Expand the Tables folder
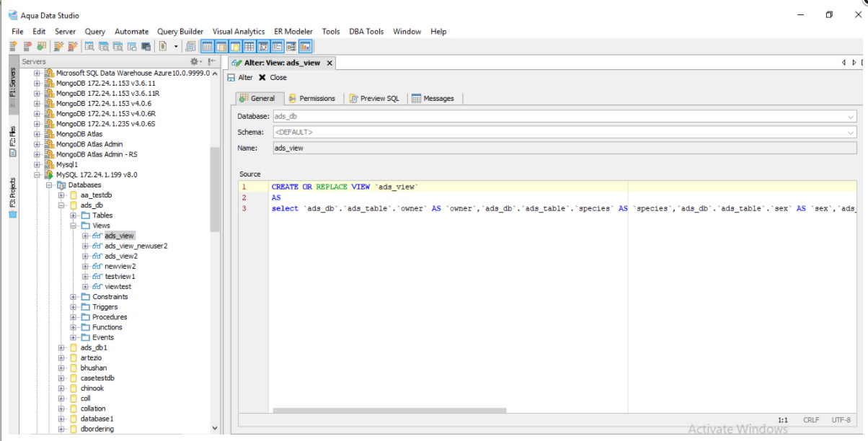 coord(74,215)
